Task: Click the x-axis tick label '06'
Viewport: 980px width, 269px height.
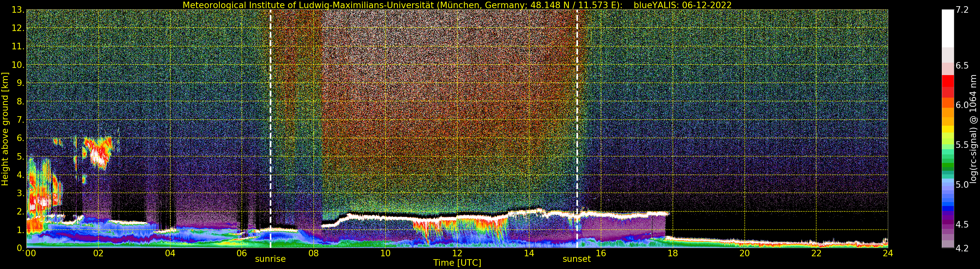Action: 242,253
